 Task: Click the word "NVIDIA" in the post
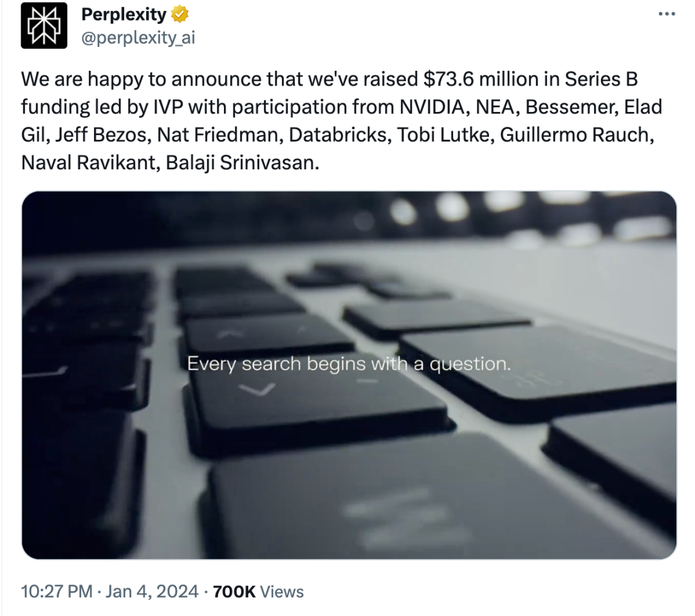[436, 107]
